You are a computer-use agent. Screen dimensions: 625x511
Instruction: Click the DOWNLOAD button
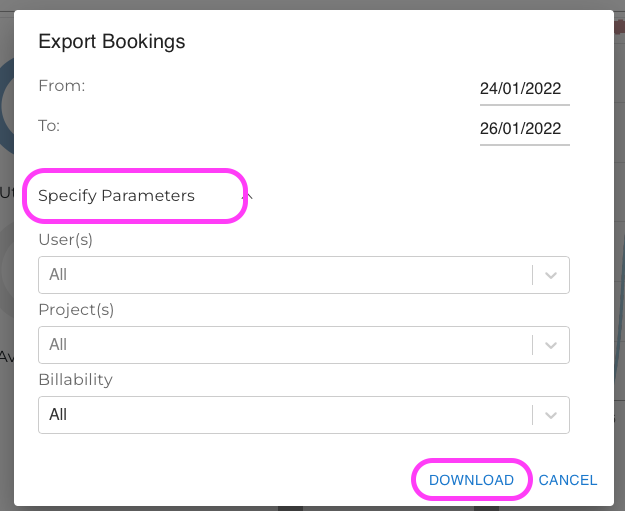pos(471,480)
